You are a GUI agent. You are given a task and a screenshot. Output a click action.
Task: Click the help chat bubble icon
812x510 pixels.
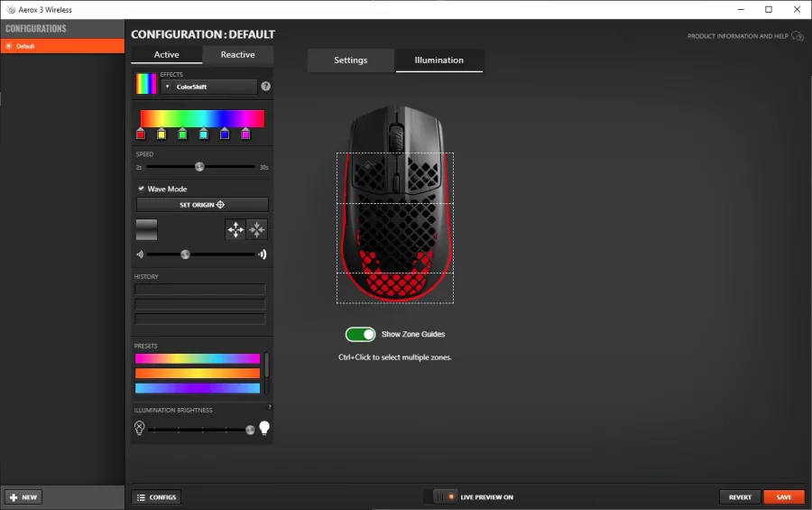(798, 36)
